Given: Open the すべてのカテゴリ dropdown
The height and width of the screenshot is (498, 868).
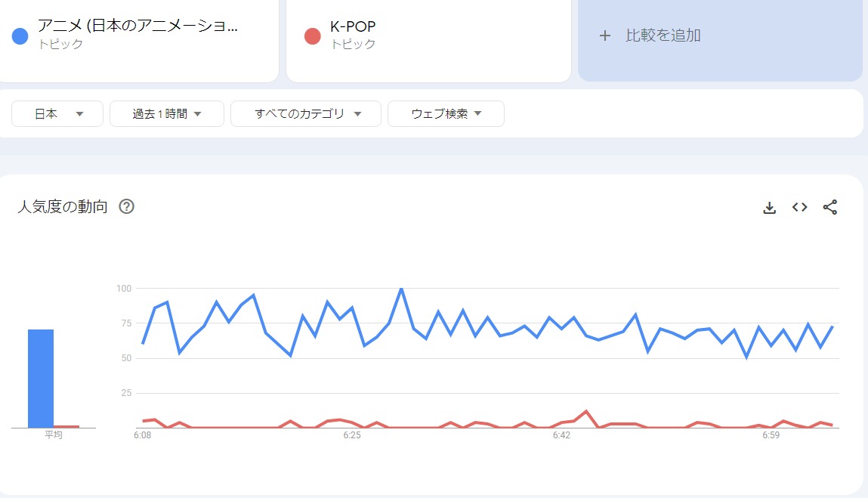Looking at the screenshot, I should 306,114.
